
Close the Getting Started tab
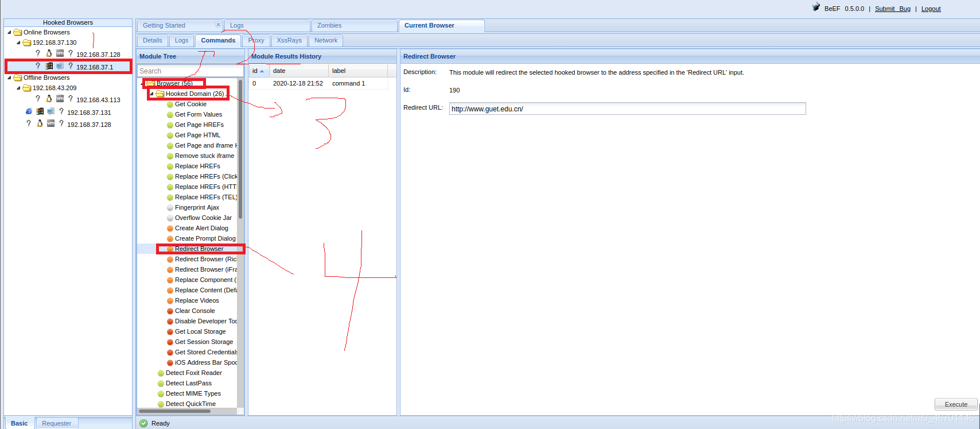click(x=218, y=25)
